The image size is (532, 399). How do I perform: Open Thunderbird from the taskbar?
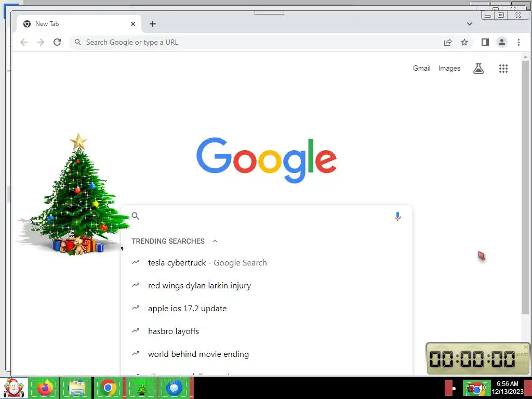pos(175,388)
